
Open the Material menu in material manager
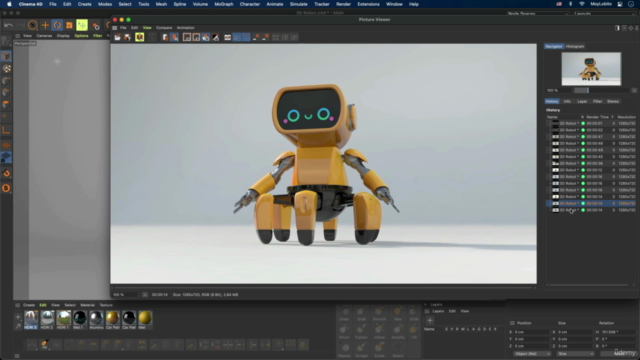87,305
